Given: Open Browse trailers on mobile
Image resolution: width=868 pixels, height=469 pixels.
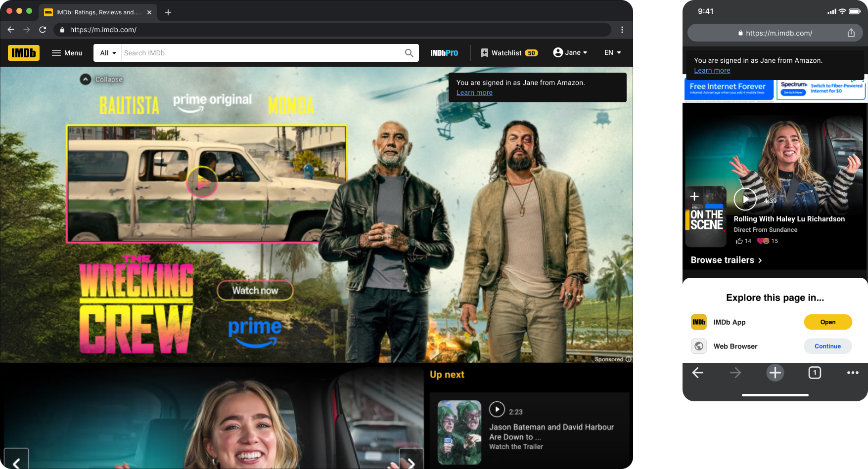Looking at the screenshot, I should pyautogui.click(x=726, y=260).
